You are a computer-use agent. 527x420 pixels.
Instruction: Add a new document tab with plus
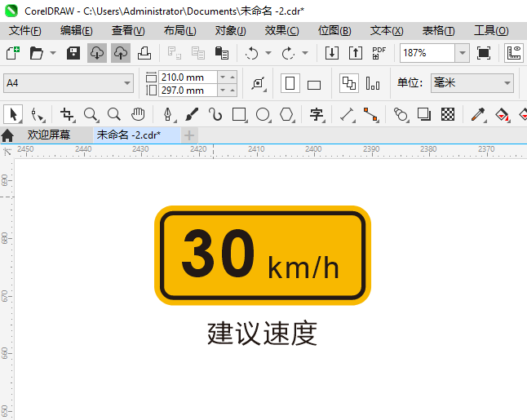pyautogui.click(x=189, y=135)
